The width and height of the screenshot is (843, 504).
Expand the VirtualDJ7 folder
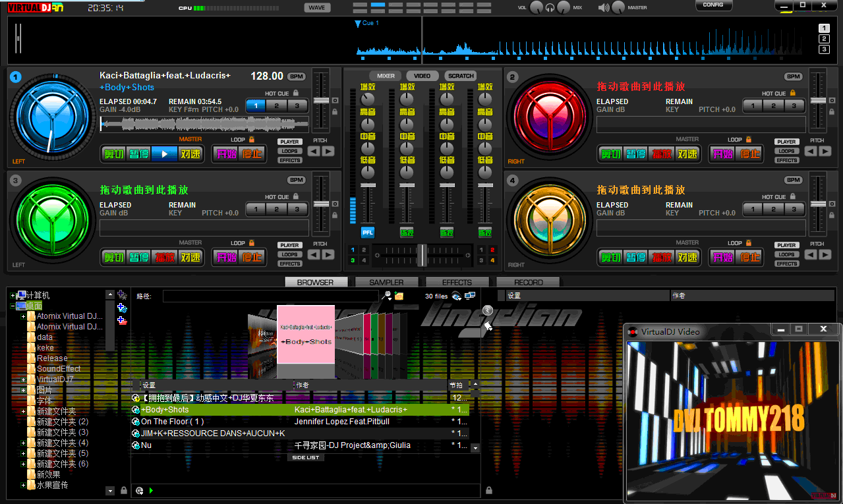23,380
